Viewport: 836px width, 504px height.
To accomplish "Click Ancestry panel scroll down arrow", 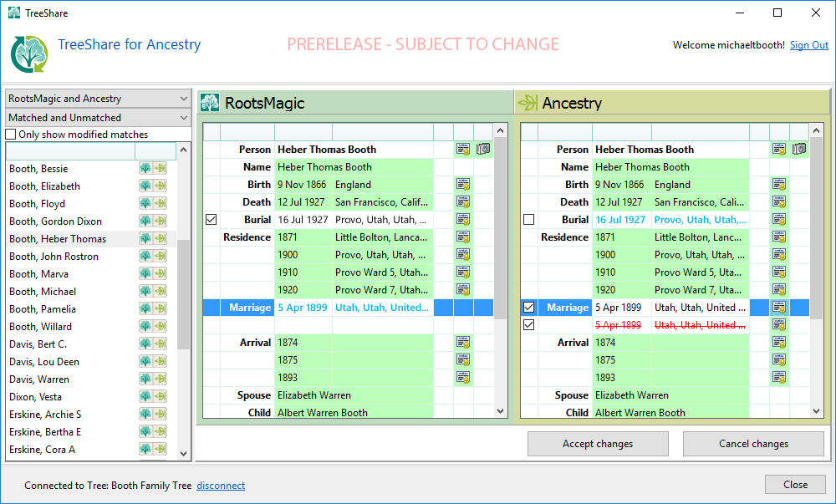I will [x=816, y=410].
